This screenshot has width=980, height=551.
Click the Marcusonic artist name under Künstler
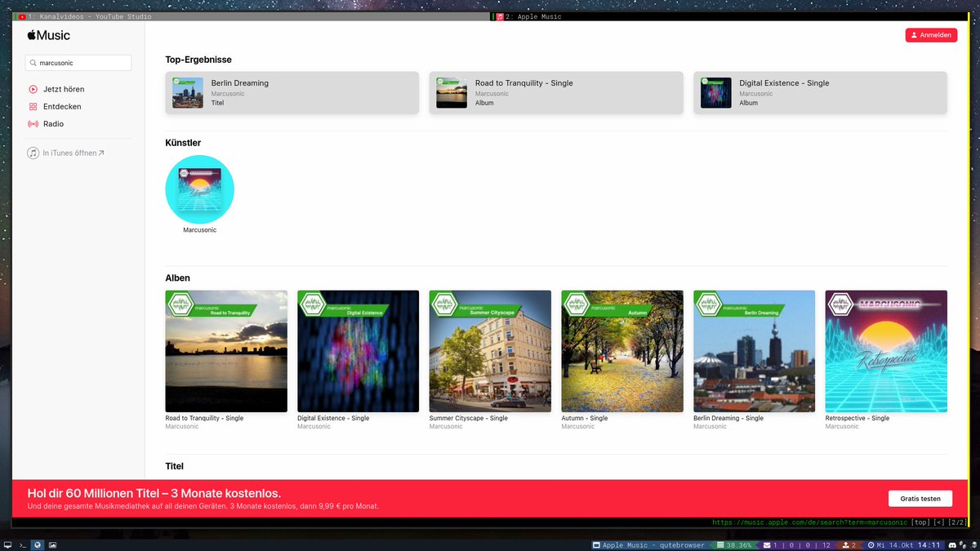pyautogui.click(x=200, y=230)
